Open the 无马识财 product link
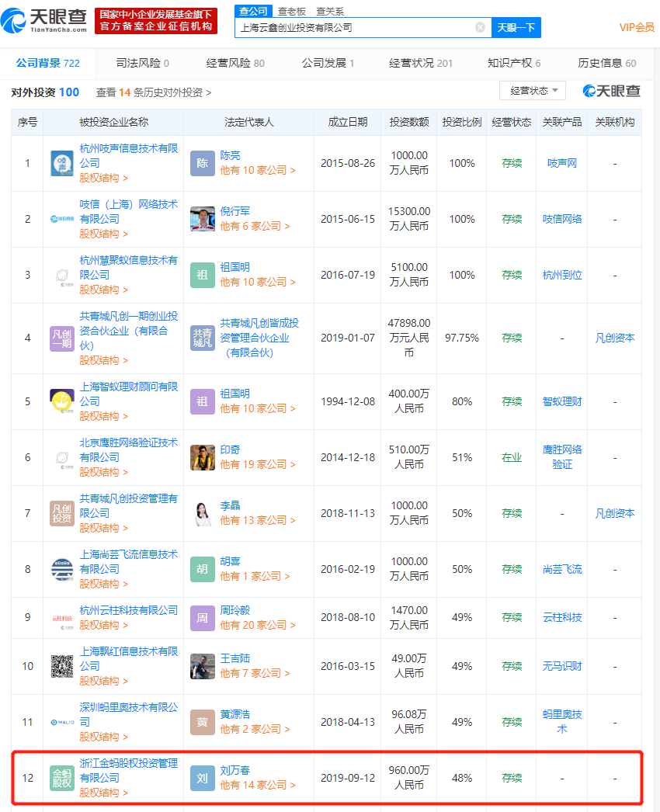Image resolution: width=660 pixels, height=812 pixels. pyautogui.click(x=562, y=666)
